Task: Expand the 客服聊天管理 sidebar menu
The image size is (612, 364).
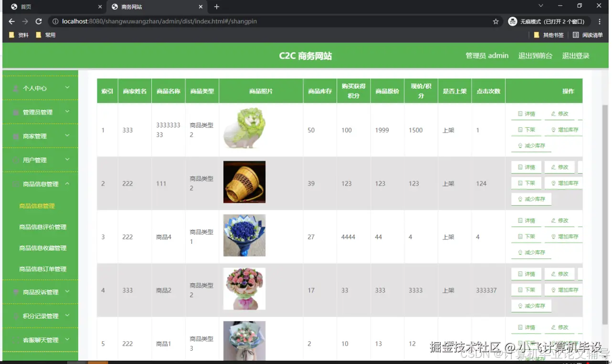Action: [40, 340]
